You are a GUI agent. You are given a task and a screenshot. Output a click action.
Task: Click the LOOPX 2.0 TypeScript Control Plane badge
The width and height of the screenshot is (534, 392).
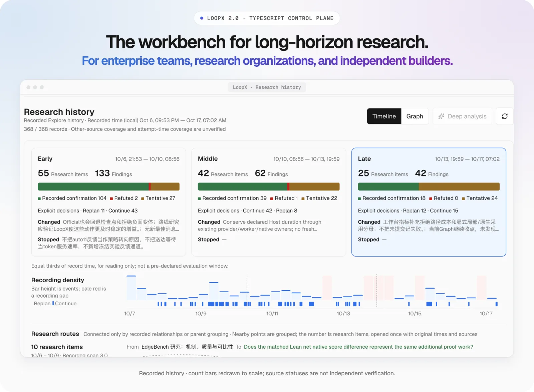point(267,18)
